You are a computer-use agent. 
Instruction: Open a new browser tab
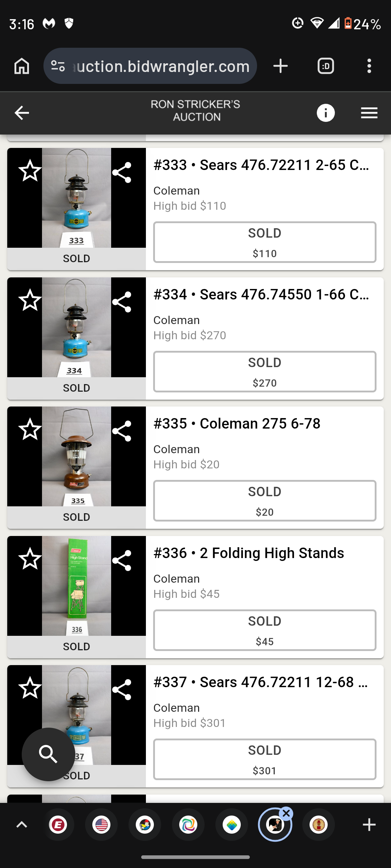click(x=281, y=66)
